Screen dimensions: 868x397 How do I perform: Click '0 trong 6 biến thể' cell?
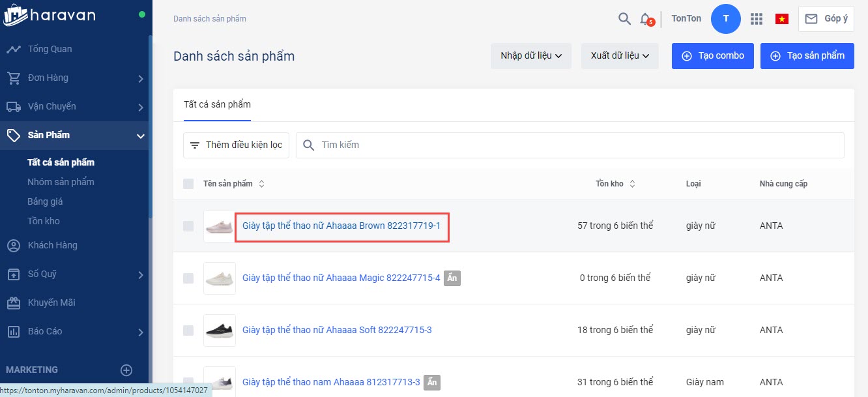pos(615,278)
